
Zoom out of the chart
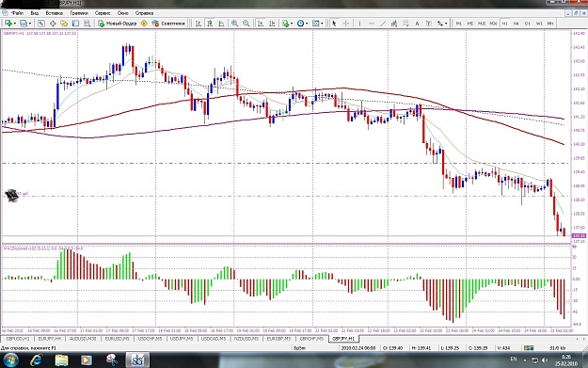point(246,24)
